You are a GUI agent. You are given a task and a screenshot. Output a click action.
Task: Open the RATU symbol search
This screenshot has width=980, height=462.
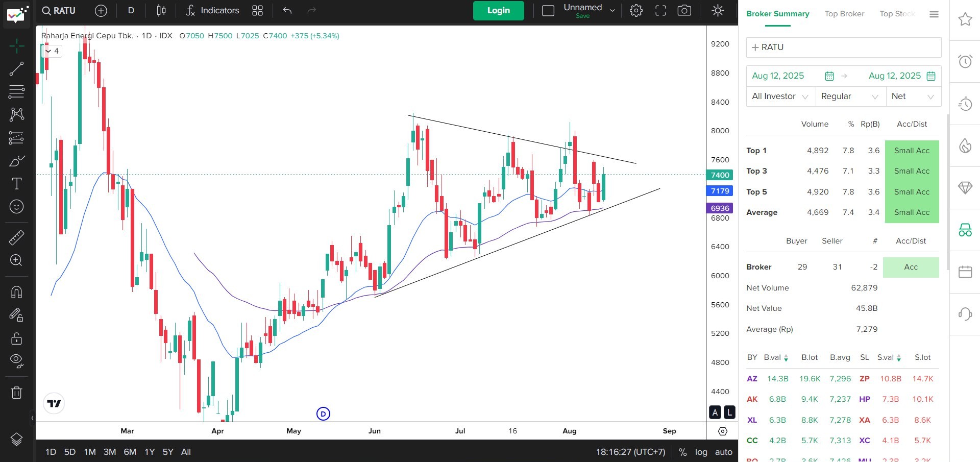[59, 11]
